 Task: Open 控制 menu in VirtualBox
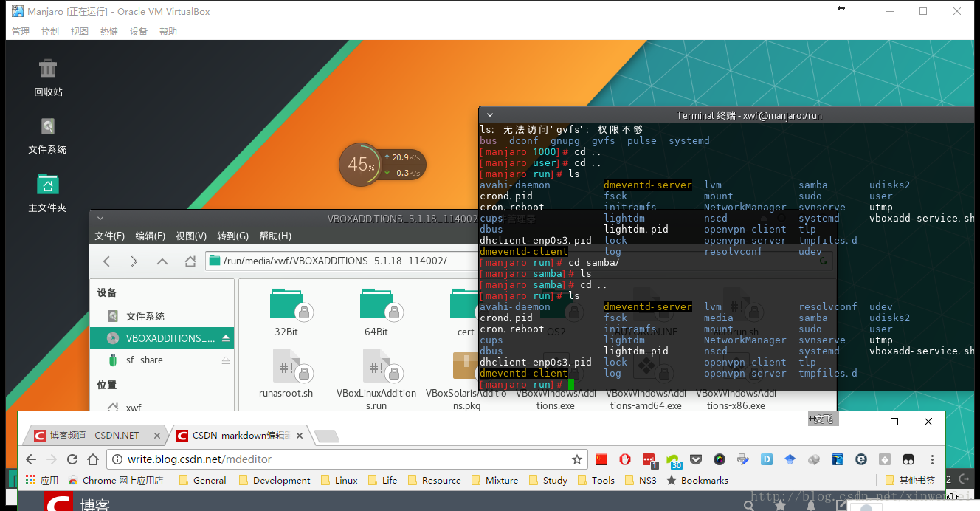point(50,31)
